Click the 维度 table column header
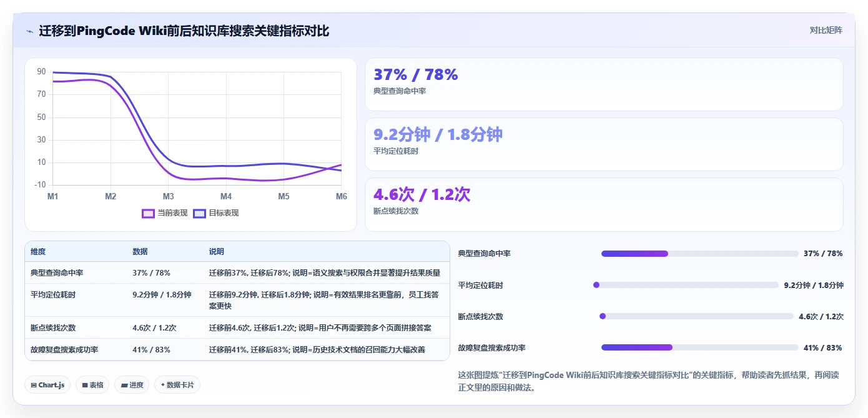Viewport: 868px width, 418px height. point(38,252)
